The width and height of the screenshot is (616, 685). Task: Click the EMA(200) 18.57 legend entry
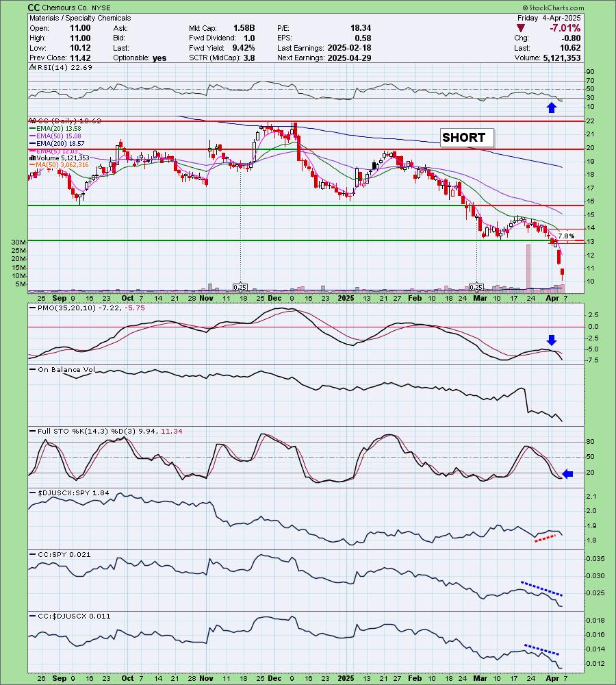tap(57, 143)
